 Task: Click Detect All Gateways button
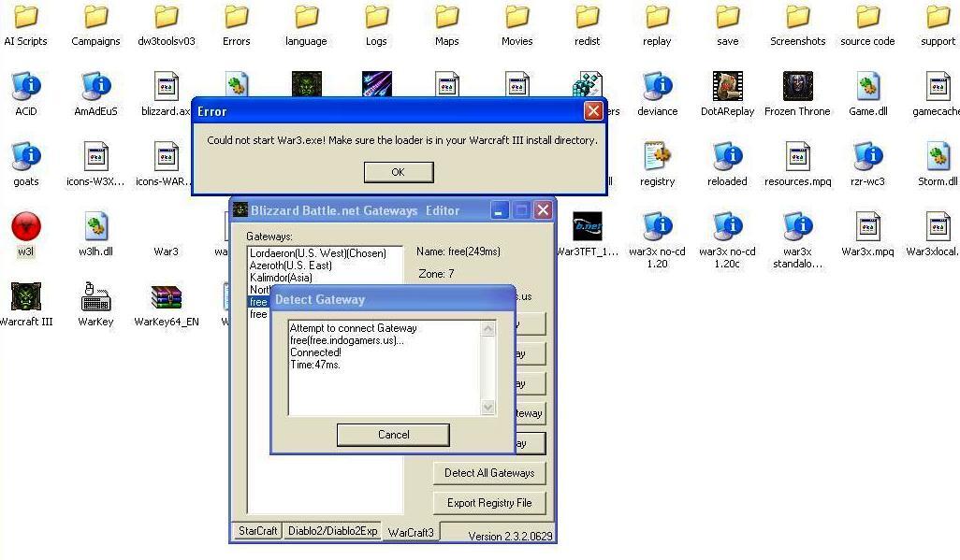489,472
